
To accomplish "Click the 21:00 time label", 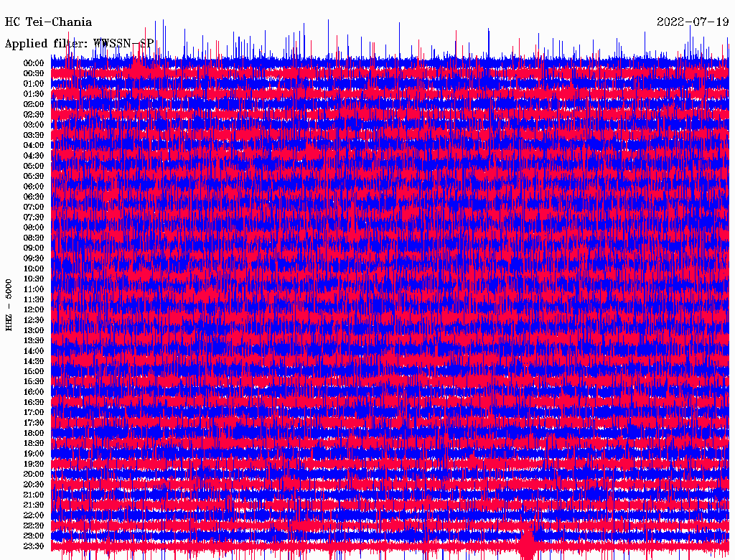I will [x=34, y=495].
